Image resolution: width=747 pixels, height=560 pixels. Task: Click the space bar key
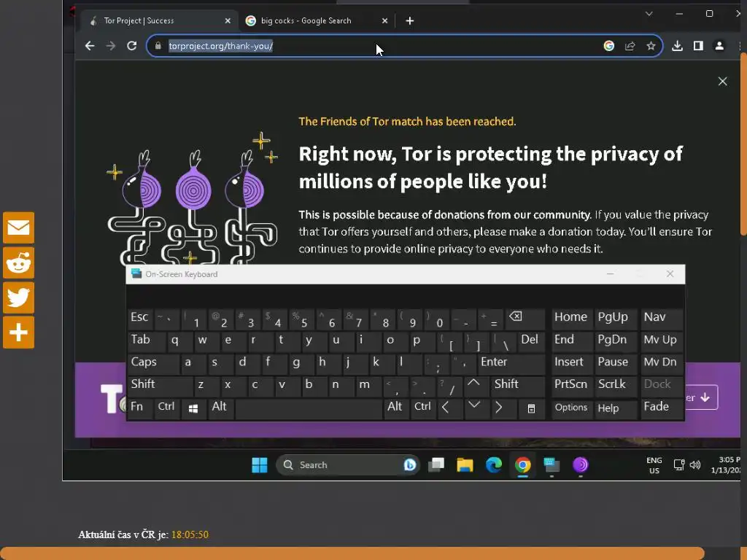click(309, 408)
